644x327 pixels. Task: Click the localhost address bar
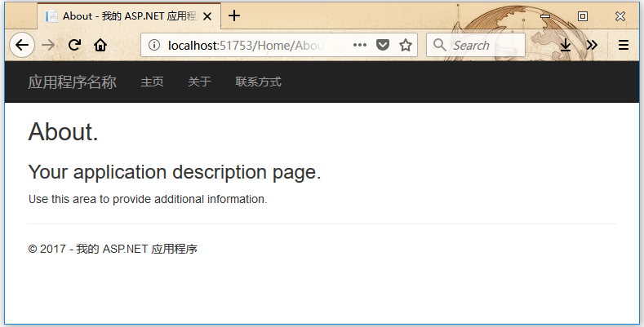click(253, 46)
